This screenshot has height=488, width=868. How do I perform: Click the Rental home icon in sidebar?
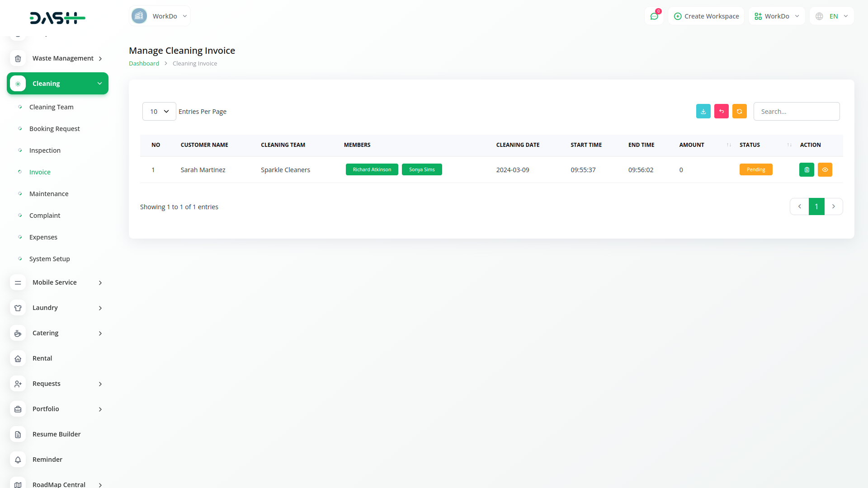click(x=18, y=358)
